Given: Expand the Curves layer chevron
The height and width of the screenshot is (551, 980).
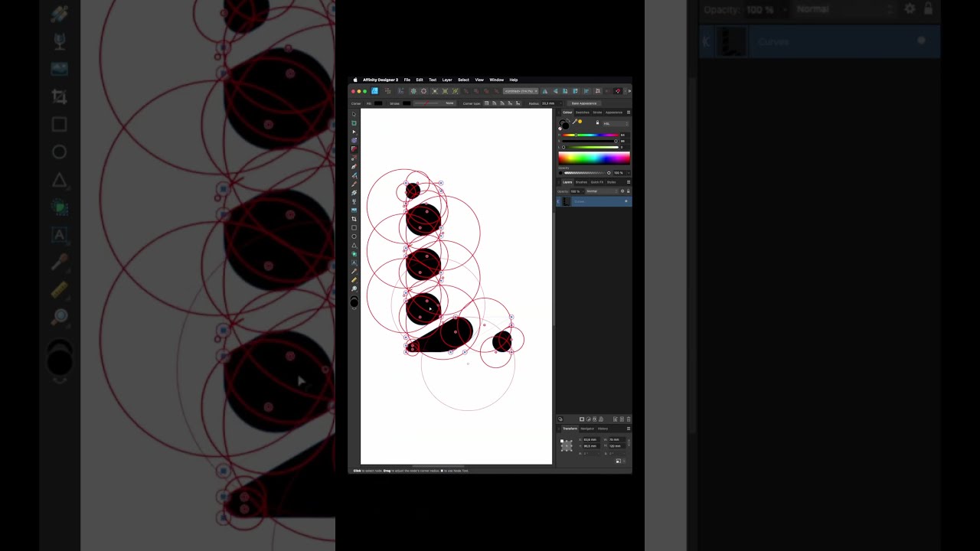Looking at the screenshot, I should pos(558,201).
